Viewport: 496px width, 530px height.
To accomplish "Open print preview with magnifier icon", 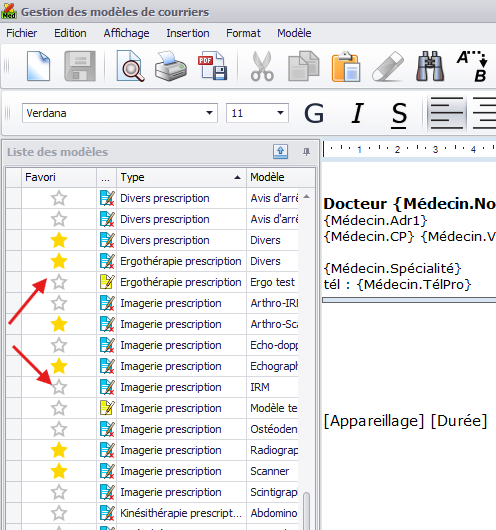I will pyautogui.click(x=130, y=66).
